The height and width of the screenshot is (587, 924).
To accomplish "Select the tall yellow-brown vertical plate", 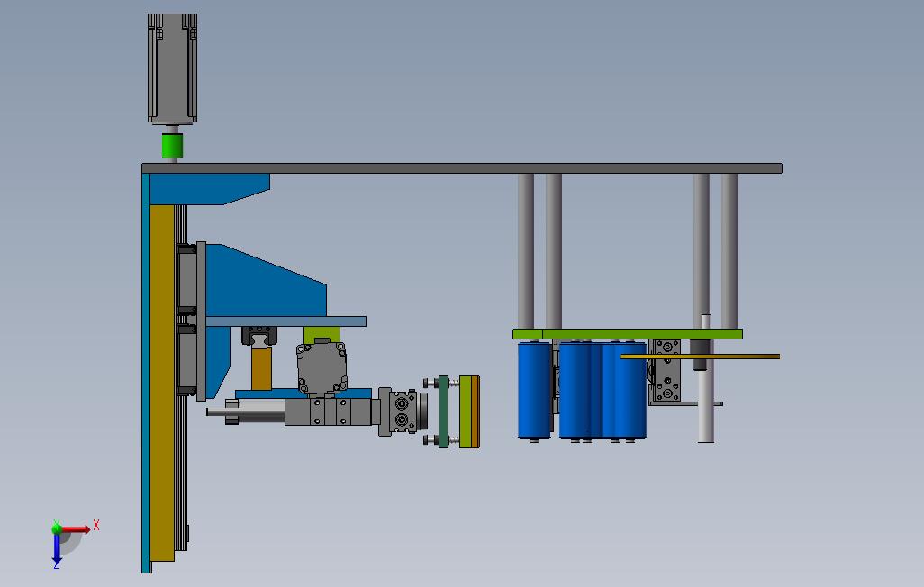I will (161, 384).
